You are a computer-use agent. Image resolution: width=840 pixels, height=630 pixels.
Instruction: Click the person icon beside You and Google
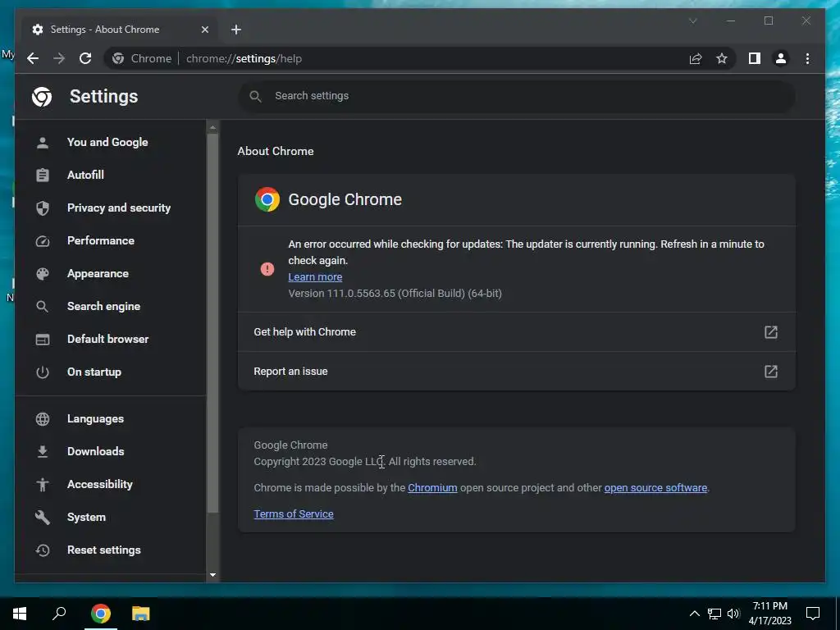click(43, 143)
